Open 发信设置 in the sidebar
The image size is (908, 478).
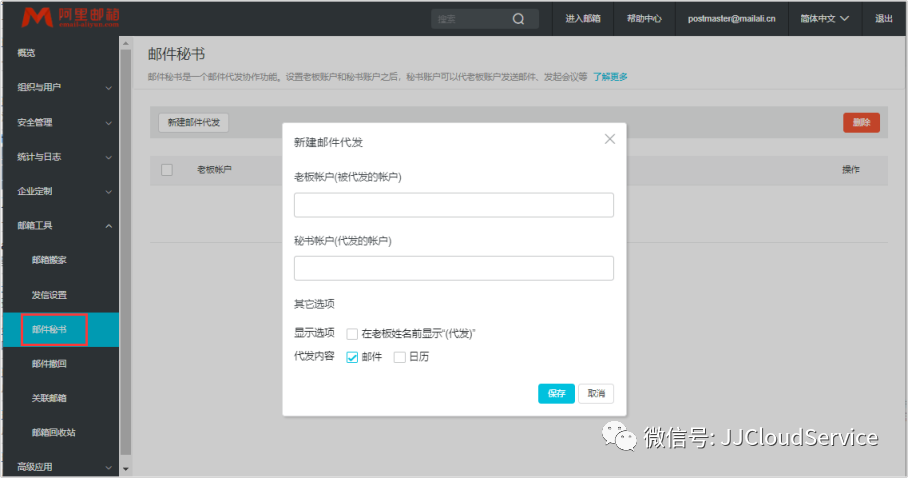coord(49,295)
